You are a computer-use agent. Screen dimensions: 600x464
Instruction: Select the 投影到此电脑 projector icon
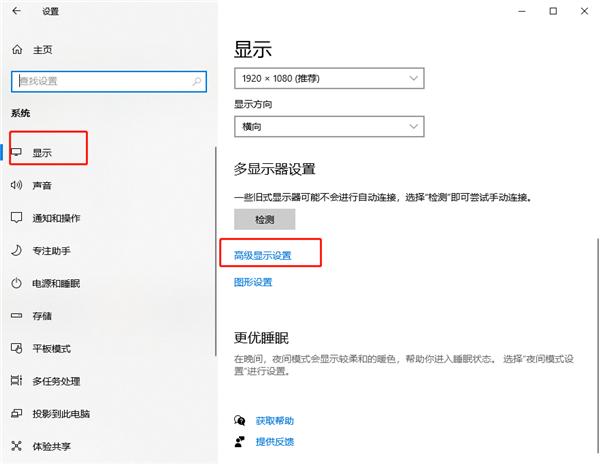tap(16, 413)
